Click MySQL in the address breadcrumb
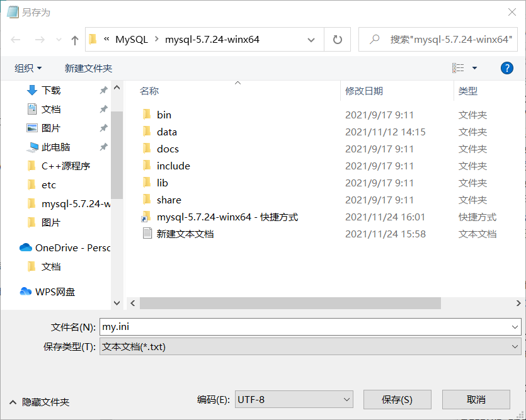526x420 pixels. tap(132, 40)
